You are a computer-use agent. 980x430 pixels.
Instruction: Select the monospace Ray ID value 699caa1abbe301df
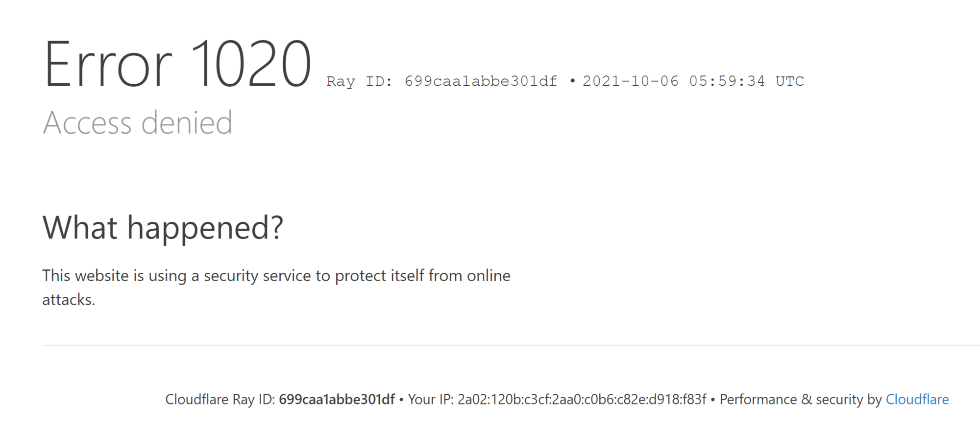pyautogui.click(x=481, y=81)
